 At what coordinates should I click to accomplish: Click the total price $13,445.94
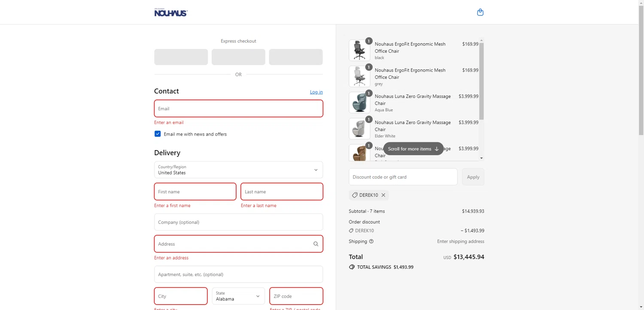pyautogui.click(x=469, y=257)
